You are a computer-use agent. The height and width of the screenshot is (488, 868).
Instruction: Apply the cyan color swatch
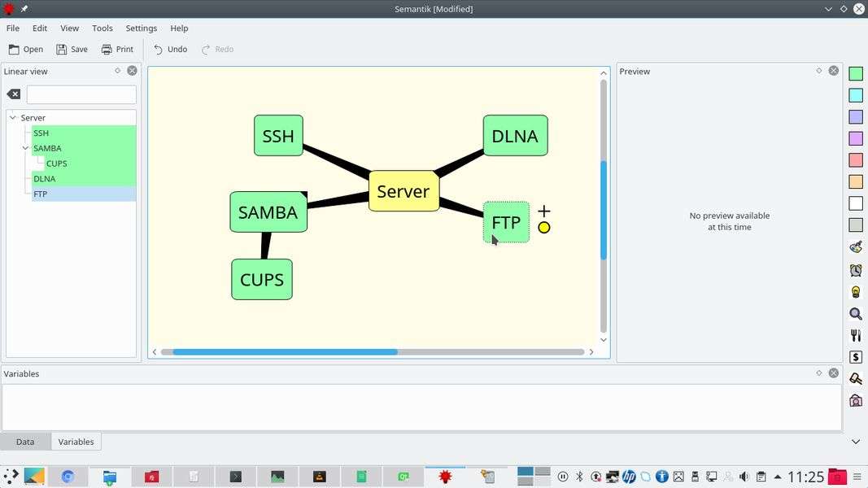point(856,95)
